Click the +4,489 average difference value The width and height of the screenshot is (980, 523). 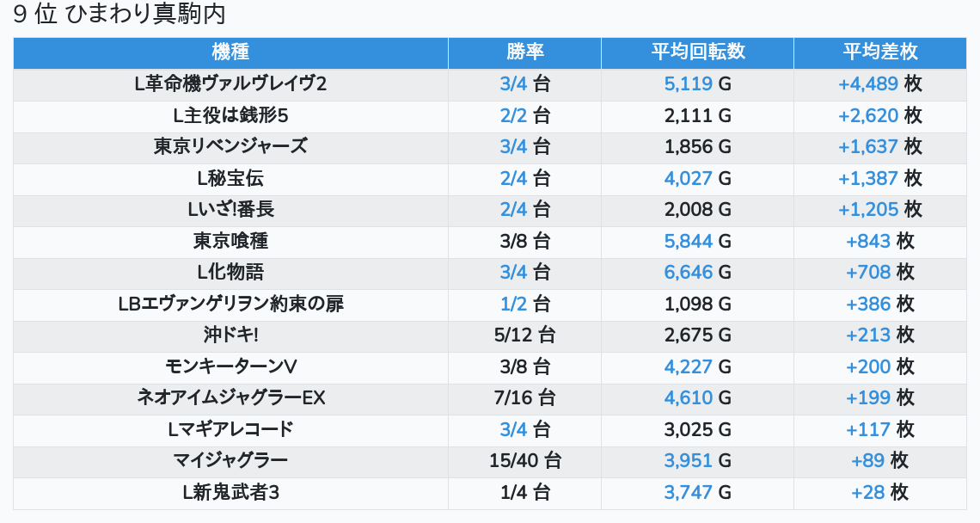click(x=868, y=83)
